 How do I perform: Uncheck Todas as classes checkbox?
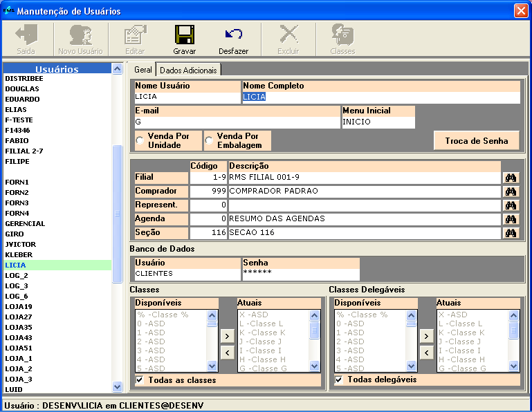pyautogui.click(x=140, y=380)
